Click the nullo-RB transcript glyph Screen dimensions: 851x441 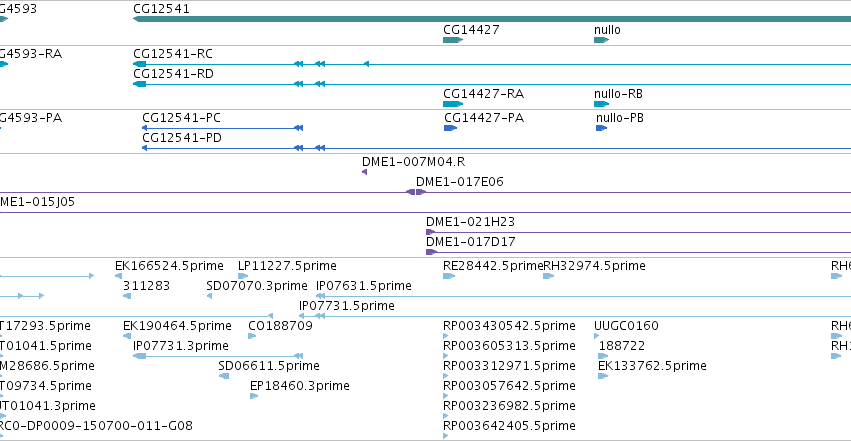click(601, 104)
